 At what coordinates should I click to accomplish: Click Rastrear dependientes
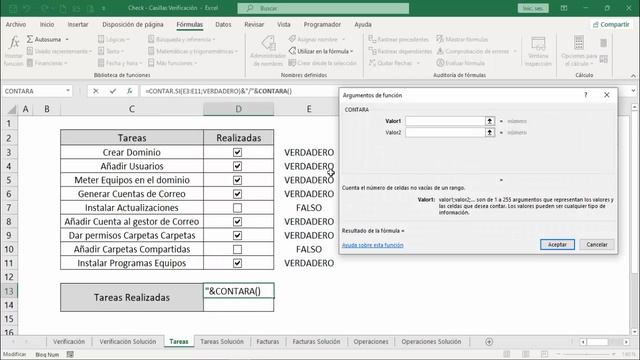click(x=400, y=51)
